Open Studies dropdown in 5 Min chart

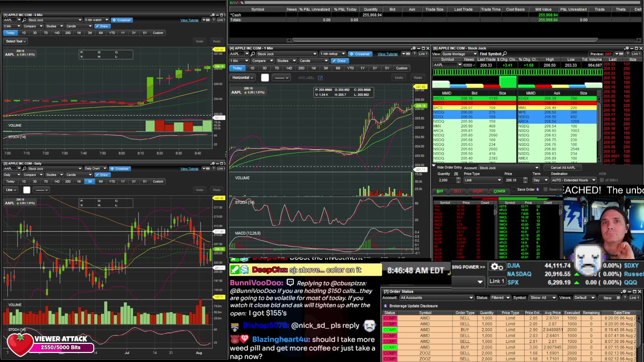click(x=54, y=26)
